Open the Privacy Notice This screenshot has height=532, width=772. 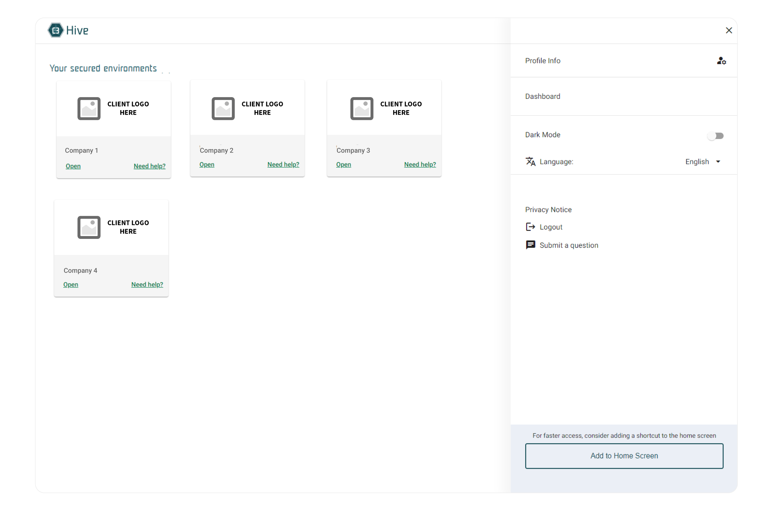(x=548, y=210)
